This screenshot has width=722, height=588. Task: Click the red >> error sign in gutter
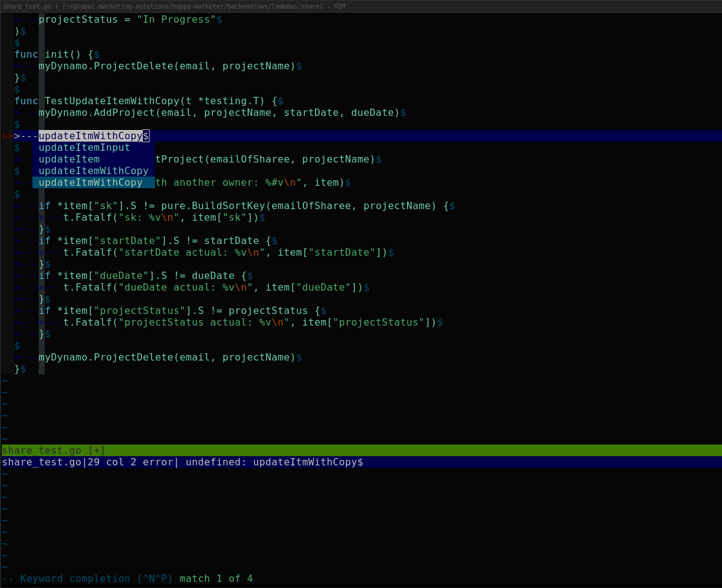pos(7,136)
